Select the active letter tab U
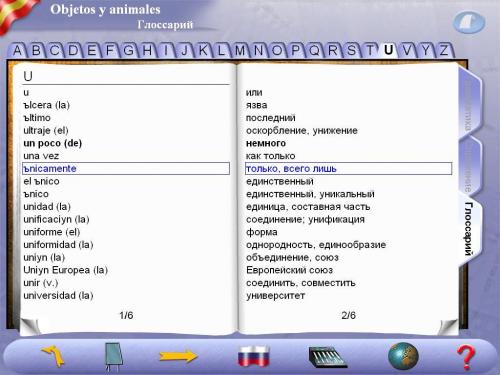 click(x=388, y=51)
